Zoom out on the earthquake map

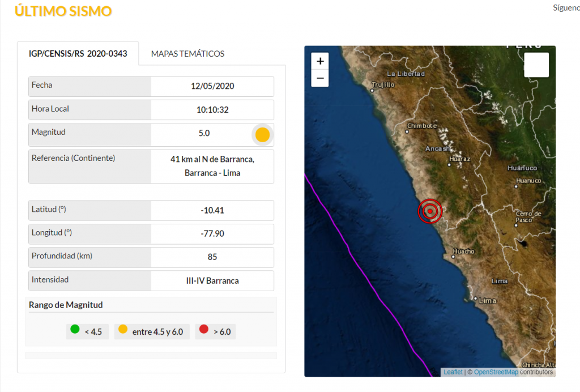click(320, 78)
